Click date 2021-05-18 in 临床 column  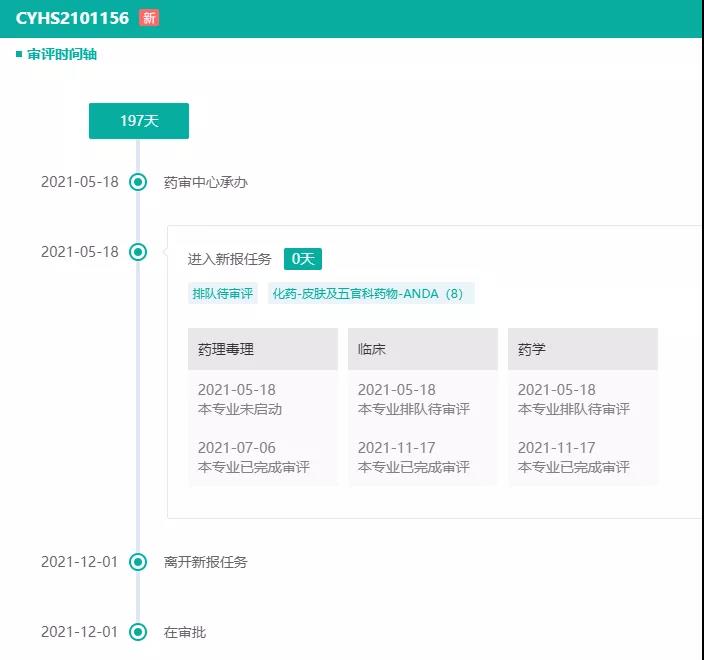[x=396, y=390]
